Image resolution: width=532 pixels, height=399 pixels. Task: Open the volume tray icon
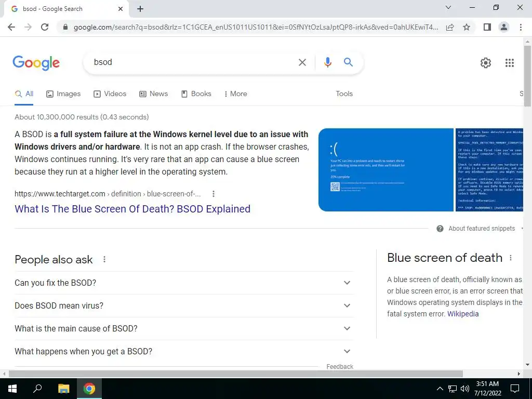click(465, 389)
